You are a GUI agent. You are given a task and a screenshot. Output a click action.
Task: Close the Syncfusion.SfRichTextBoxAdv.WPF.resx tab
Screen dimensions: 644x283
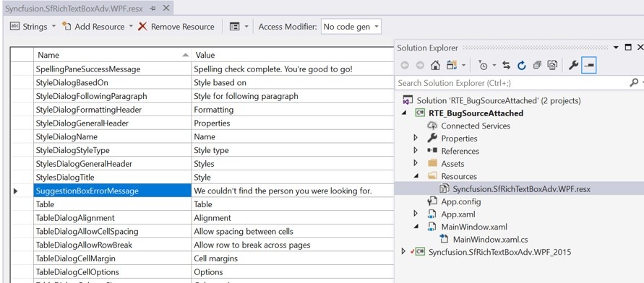166,8
